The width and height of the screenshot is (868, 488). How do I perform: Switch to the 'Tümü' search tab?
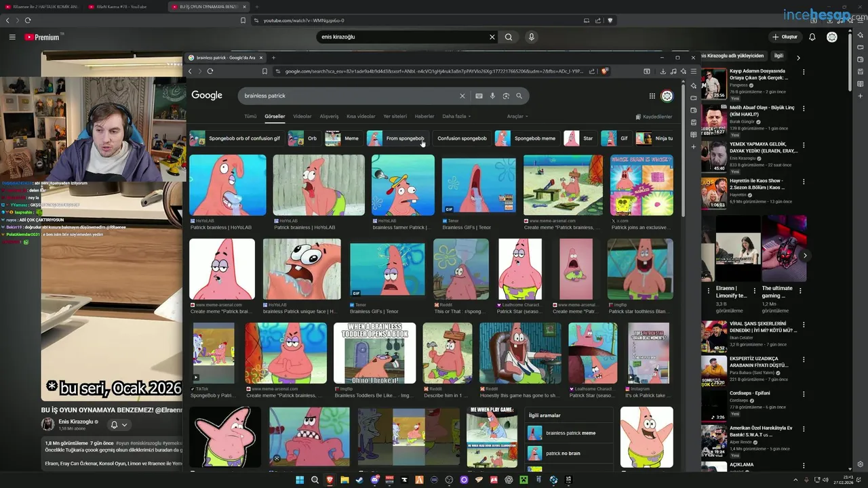250,117
